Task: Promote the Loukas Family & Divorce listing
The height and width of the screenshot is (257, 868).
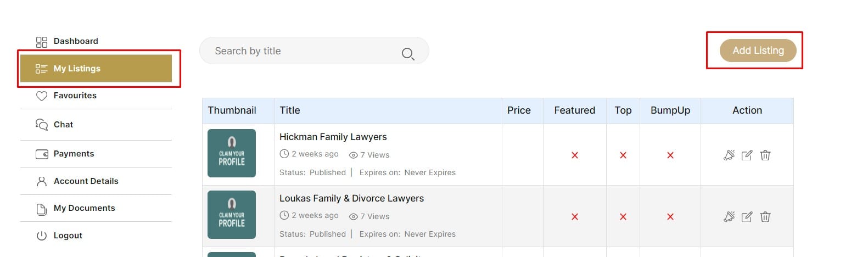Action: click(729, 217)
